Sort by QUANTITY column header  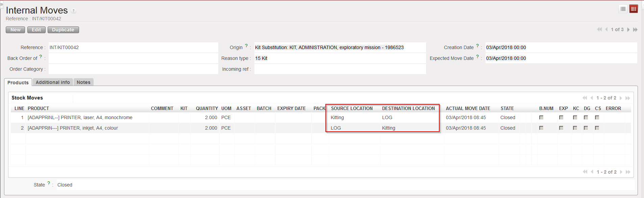207,108
